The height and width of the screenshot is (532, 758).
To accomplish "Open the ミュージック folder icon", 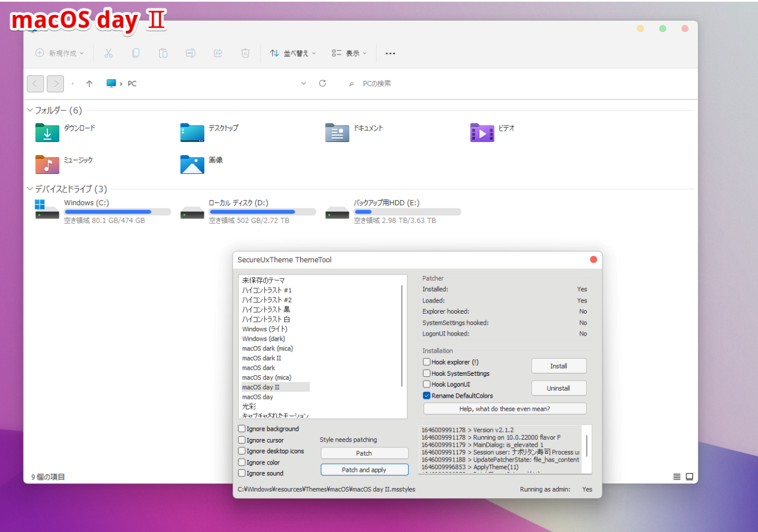I will (x=47, y=164).
